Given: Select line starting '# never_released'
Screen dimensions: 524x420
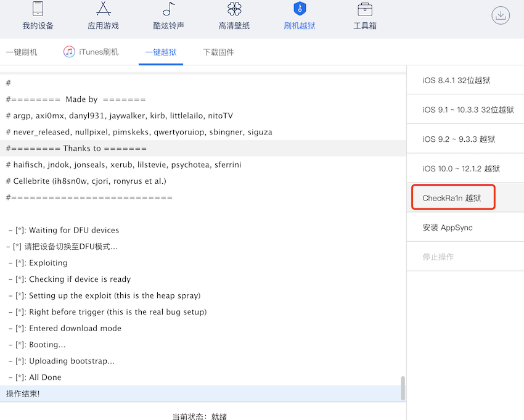Looking at the screenshot, I should (x=203, y=132).
